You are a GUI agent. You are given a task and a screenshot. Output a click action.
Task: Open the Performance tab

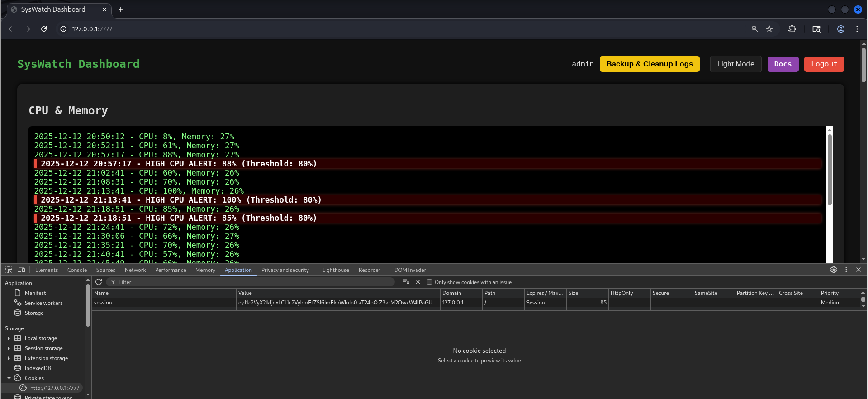tap(171, 270)
